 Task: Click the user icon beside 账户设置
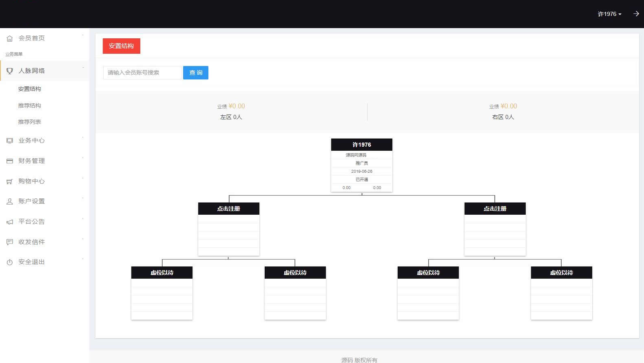click(10, 201)
